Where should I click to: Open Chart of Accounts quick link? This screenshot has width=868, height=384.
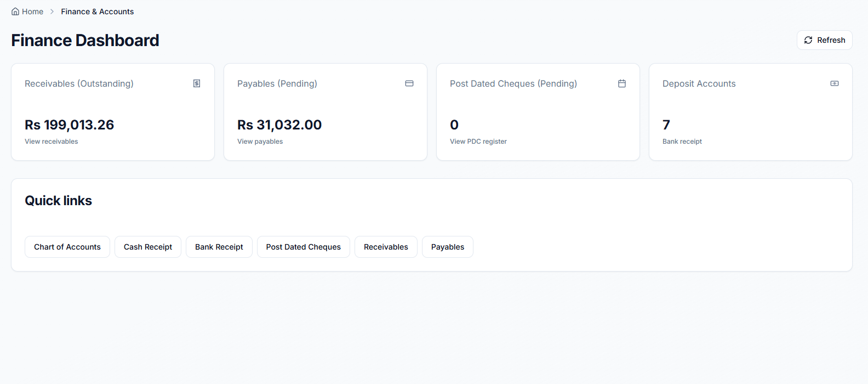(67, 247)
